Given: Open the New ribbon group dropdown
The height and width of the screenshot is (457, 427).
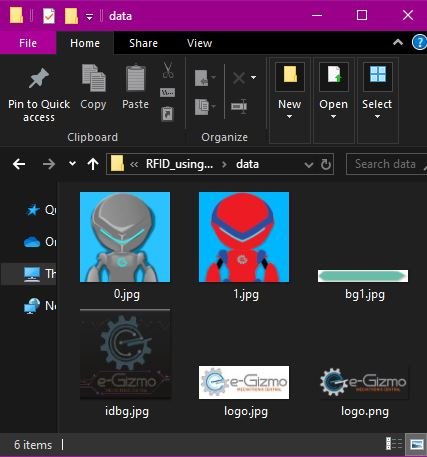Looking at the screenshot, I should point(290,100).
